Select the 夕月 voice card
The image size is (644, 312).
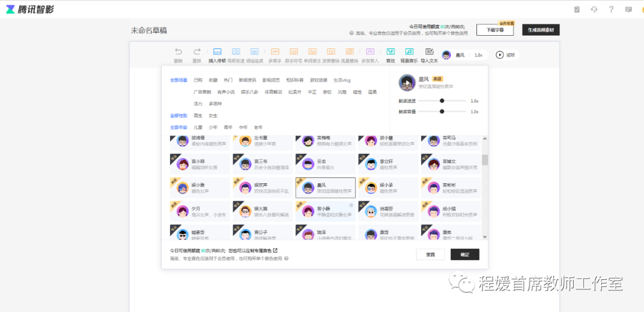point(200,211)
